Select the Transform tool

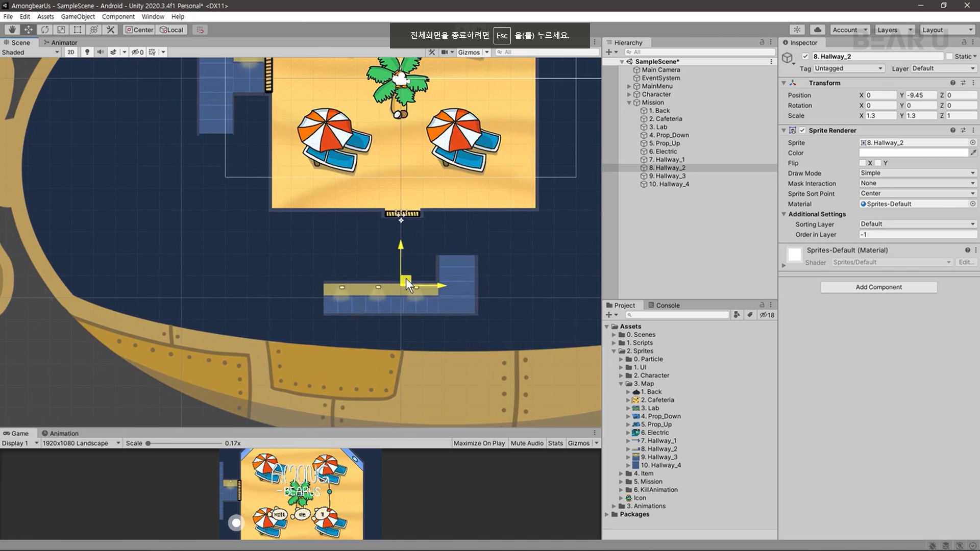pos(94,30)
